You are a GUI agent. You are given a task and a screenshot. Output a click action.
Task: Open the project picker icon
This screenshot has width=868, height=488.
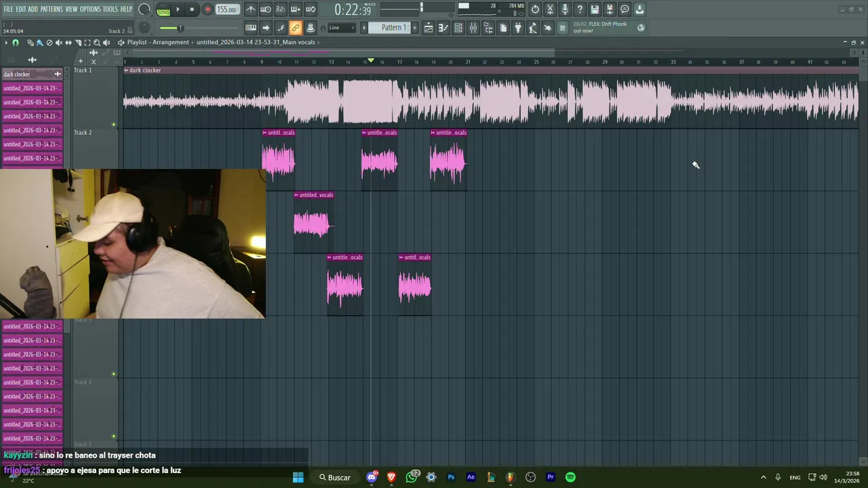point(503,28)
